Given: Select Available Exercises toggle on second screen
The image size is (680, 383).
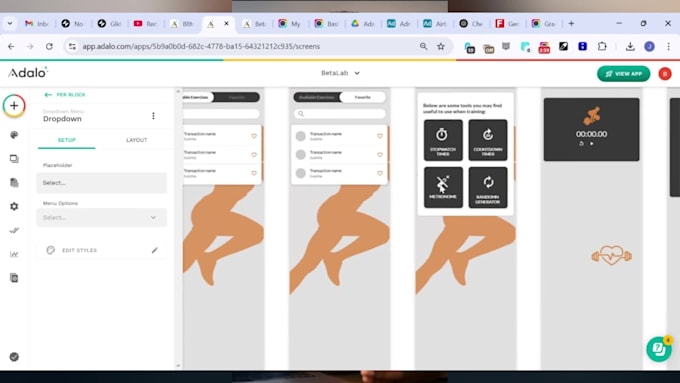Looking at the screenshot, I should (x=317, y=97).
